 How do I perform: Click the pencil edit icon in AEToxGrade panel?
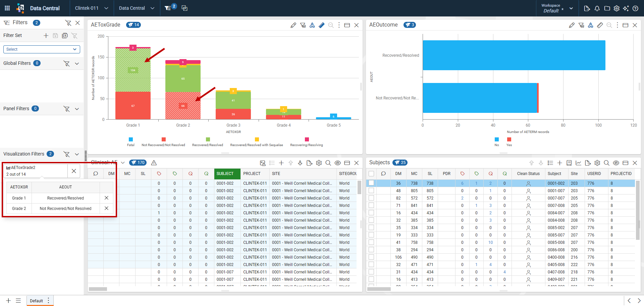click(293, 25)
